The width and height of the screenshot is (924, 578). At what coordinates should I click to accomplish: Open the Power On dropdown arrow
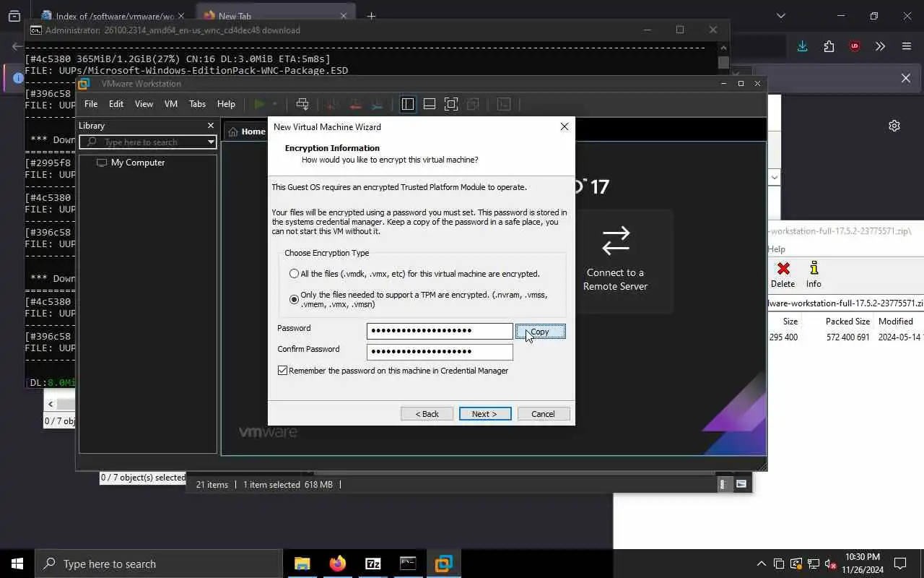(x=274, y=104)
